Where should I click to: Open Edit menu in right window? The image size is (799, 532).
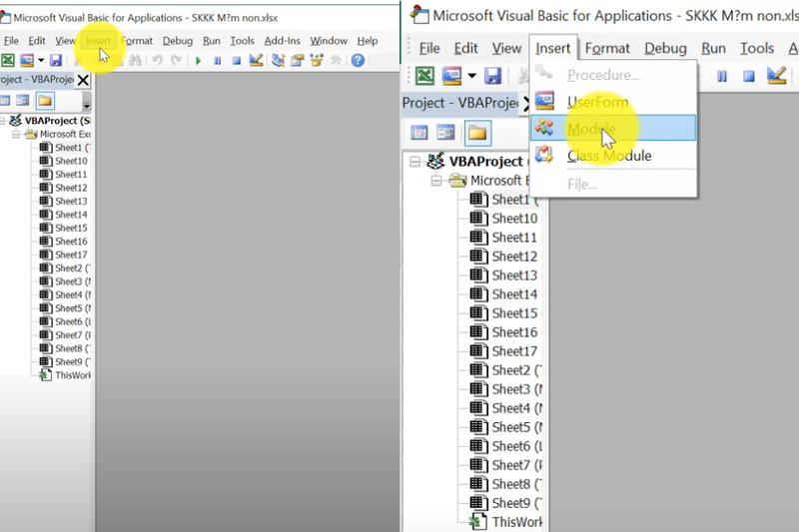[465, 48]
